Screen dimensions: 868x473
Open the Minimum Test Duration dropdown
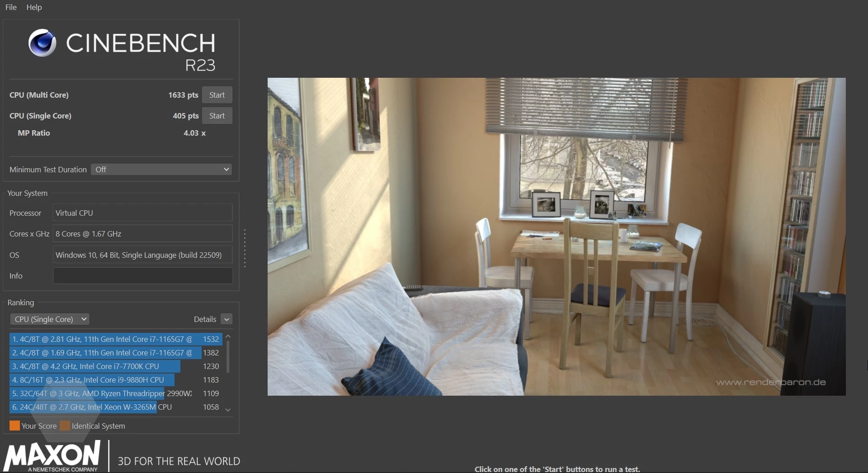(x=161, y=170)
